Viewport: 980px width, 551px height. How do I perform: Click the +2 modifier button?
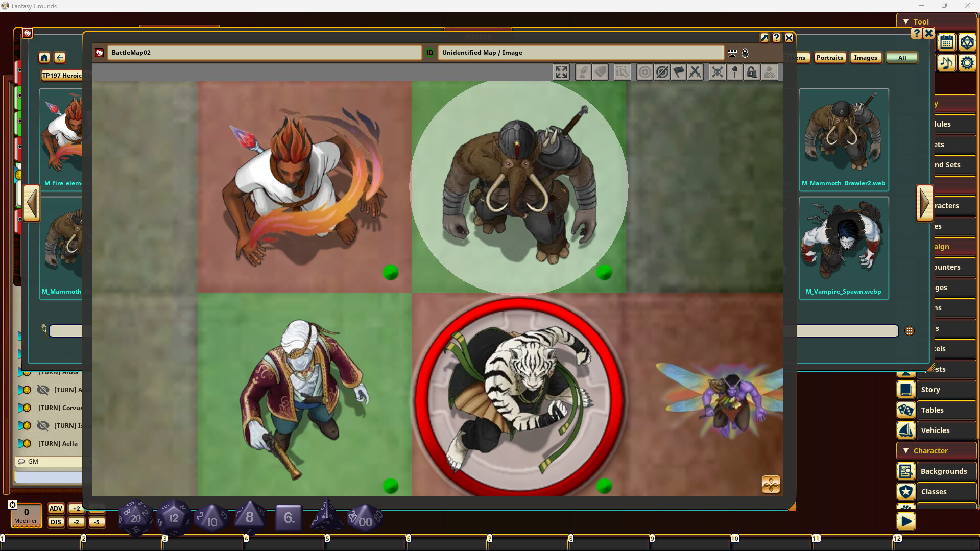76,509
